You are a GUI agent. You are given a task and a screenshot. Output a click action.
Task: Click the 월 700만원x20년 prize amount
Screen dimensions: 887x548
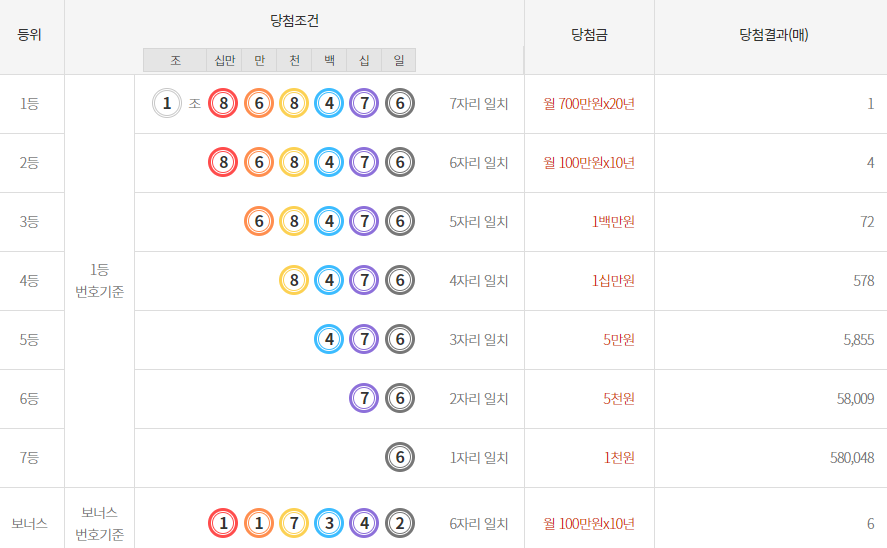(x=589, y=104)
